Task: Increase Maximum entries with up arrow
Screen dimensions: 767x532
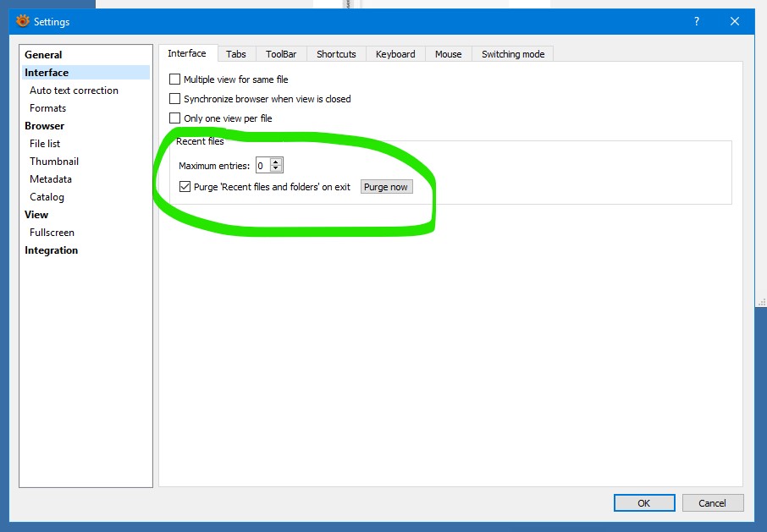Action: 276,162
